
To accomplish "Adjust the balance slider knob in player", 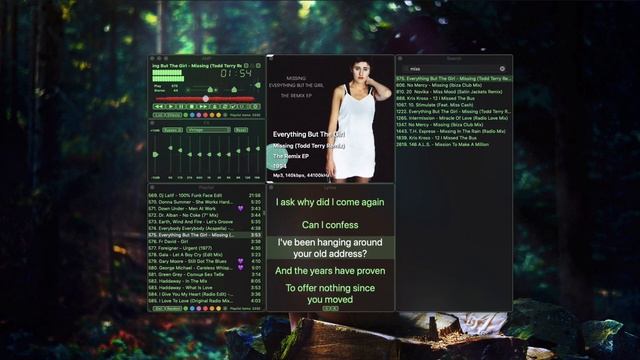I will point(234,90).
